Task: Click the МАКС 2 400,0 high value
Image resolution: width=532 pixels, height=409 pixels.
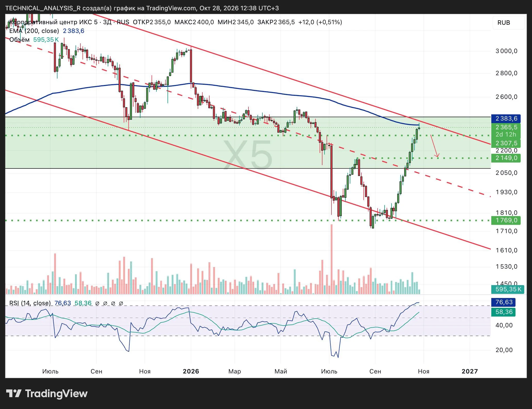Action: (x=194, y=22)
